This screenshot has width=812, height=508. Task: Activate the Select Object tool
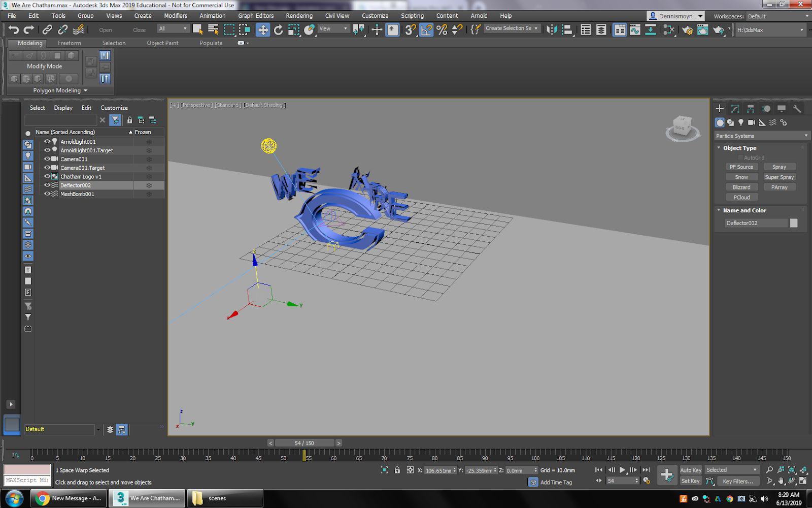(198, 30)
